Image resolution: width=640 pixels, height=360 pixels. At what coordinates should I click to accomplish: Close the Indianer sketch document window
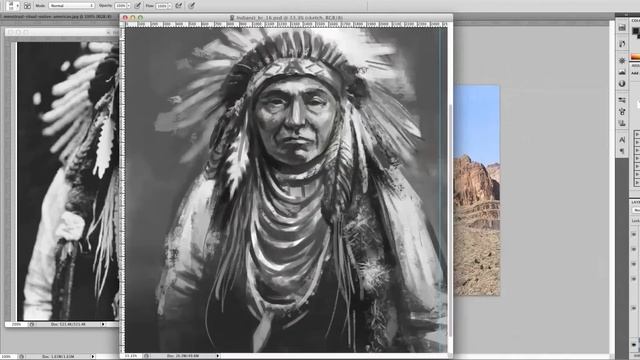tap(125, 18)
